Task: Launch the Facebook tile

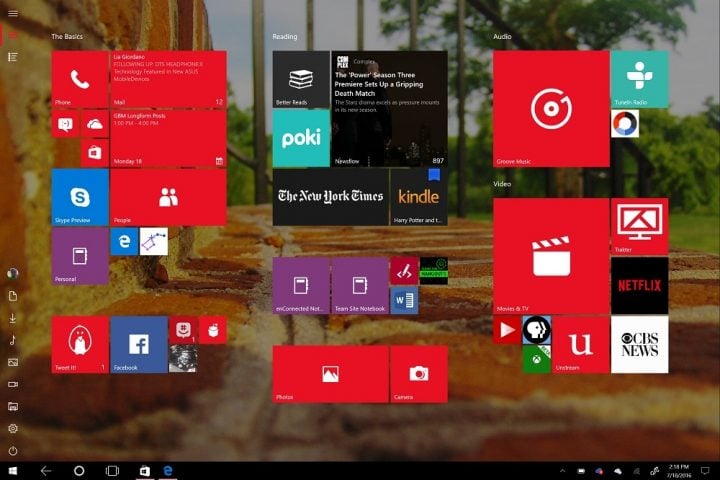Action: click(138, 344)
